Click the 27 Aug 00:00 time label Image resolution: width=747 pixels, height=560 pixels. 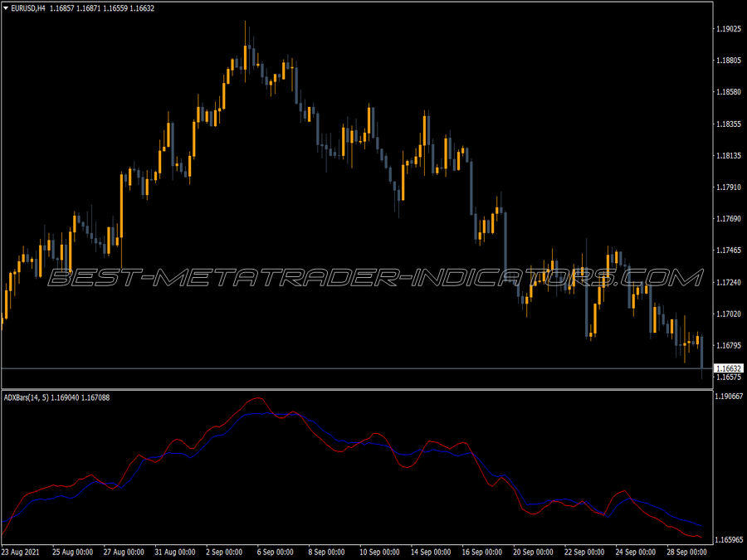click(124, 553)
